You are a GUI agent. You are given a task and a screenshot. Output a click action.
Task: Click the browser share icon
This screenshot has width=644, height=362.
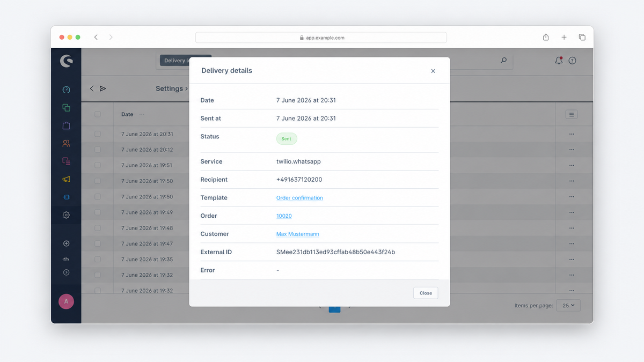click(546, 37)
